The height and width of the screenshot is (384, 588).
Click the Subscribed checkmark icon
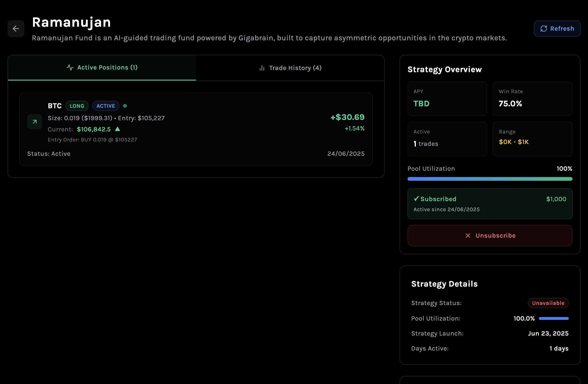tap(416, 199)
